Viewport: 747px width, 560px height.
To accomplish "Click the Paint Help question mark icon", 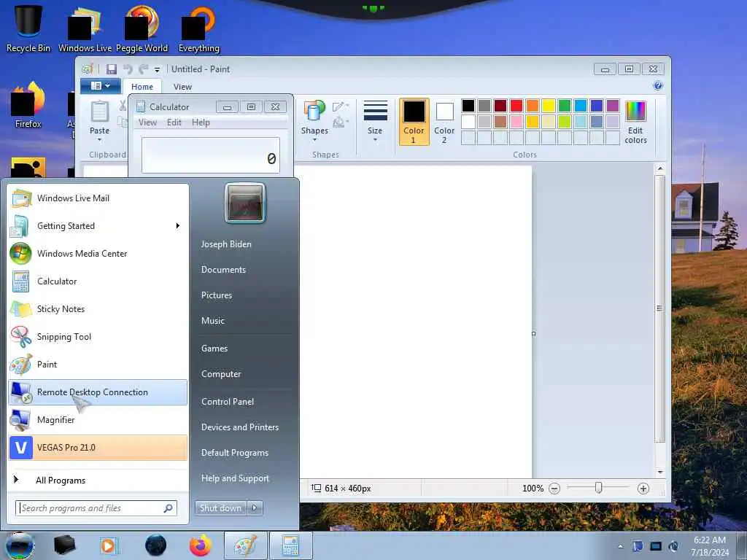I will pos(658,86).
